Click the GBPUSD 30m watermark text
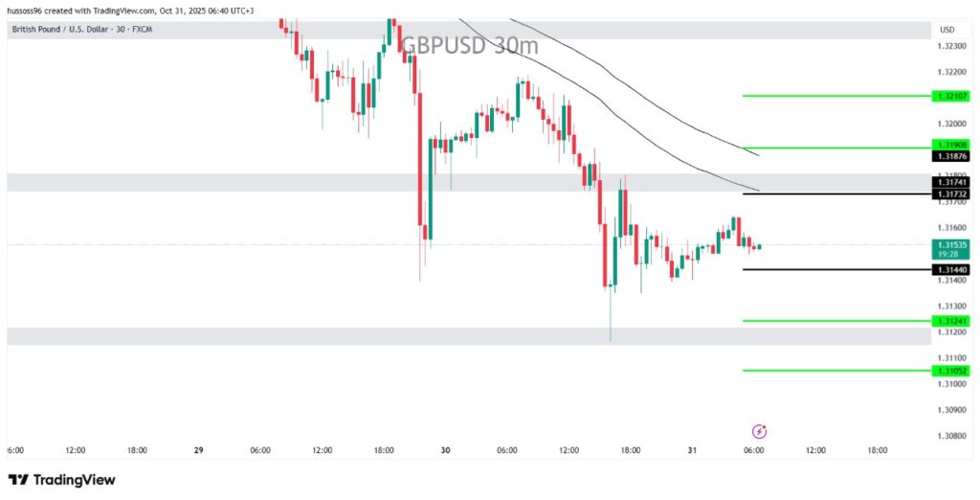The image size is (980, 500). [x=469, y=45]
